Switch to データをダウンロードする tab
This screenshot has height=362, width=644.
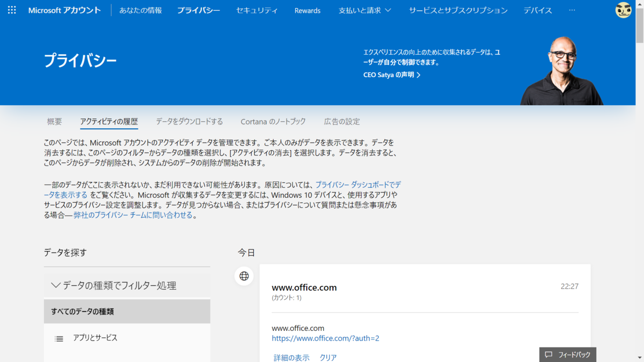(189, 122)
